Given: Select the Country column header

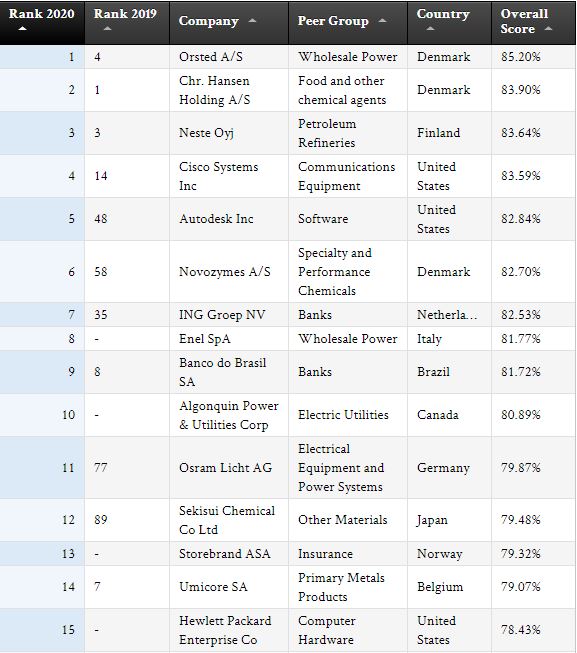Looking at the screenshot, I should (x=450, y=22).
